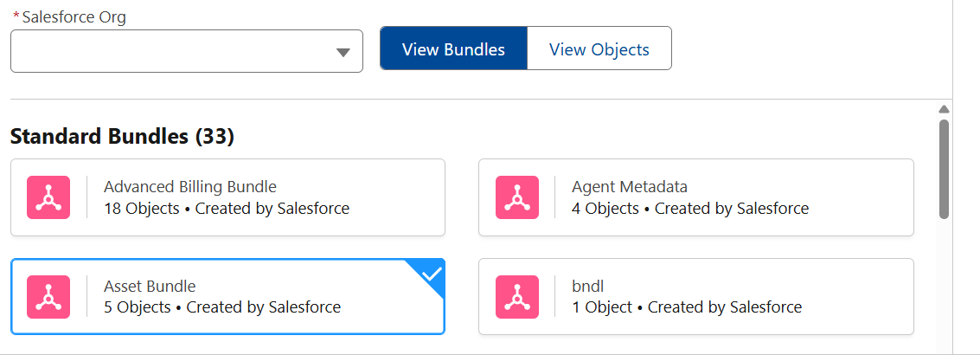Image resolution: width=980 pixels, height=355 pixels.
Task: Deselect the Asset Bundle checkmark corner
Action: click(x=432, y=274)
